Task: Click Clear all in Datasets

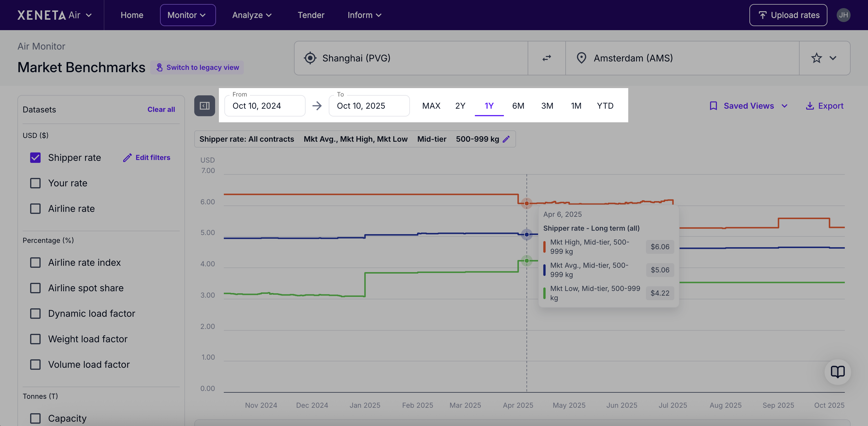Action: [x=161, y=110]
